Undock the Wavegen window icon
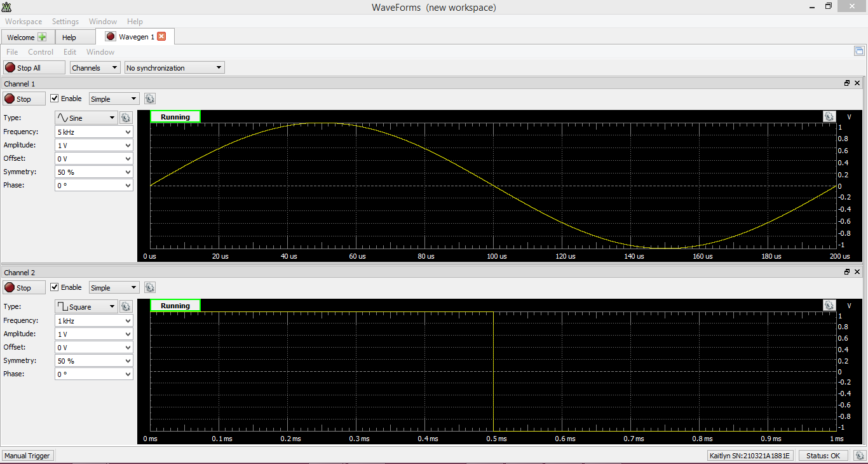The width and height of the screenshot is (868, 464). pos(859,51)
